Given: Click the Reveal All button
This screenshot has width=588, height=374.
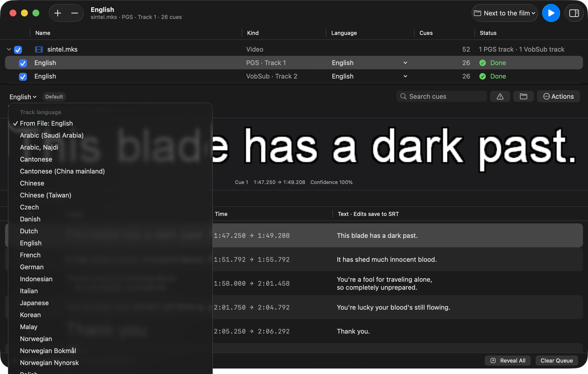Looking at the screenshot, I should [508, 361].
